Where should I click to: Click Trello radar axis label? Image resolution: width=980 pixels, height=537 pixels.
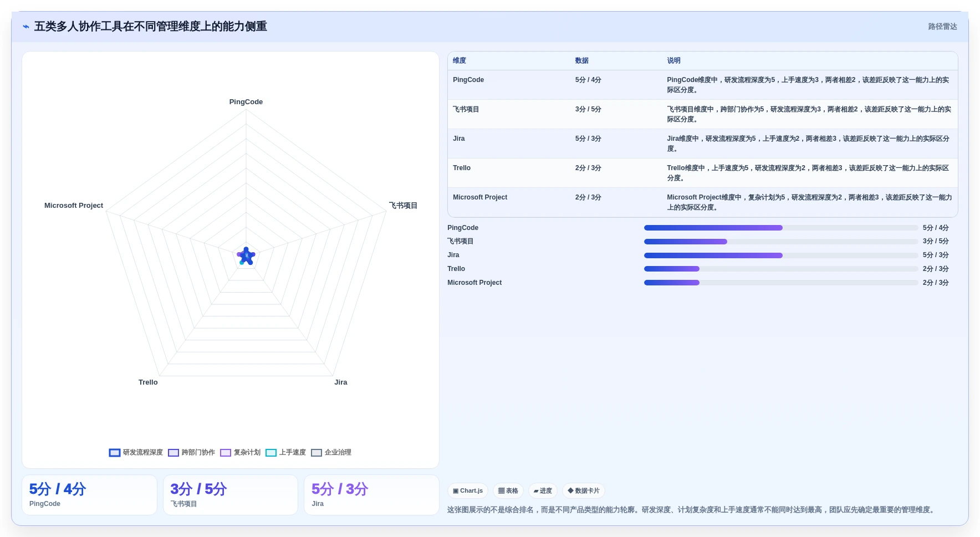pos(148,382)
